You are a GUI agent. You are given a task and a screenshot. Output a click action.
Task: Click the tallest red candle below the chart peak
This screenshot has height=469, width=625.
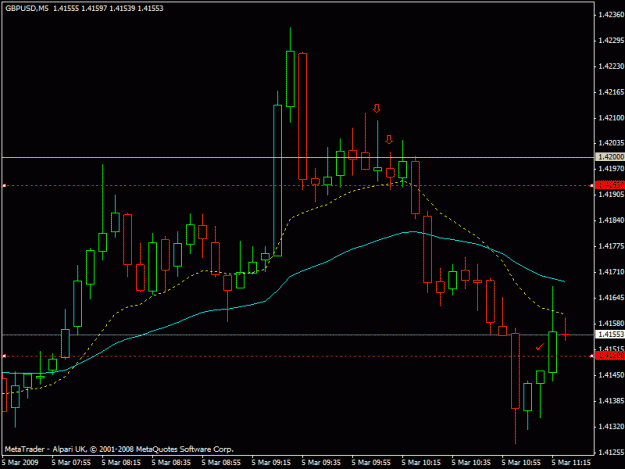pyautogui.click(x=303, y=116)
